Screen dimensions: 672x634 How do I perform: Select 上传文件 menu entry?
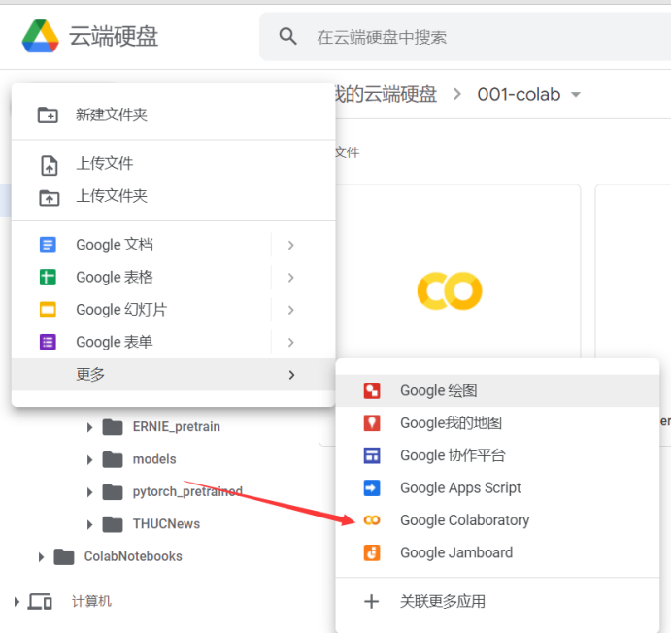[173, 164]
